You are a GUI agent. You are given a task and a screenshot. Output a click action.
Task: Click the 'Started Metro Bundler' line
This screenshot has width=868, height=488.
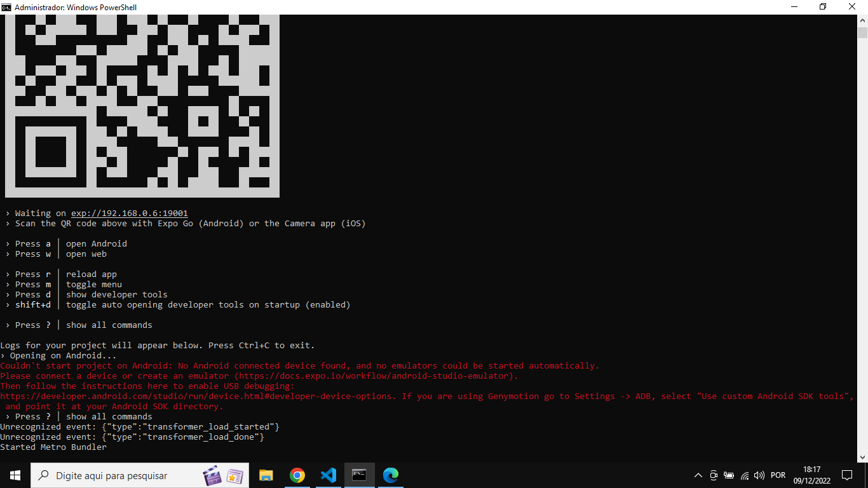coord(53,447)
